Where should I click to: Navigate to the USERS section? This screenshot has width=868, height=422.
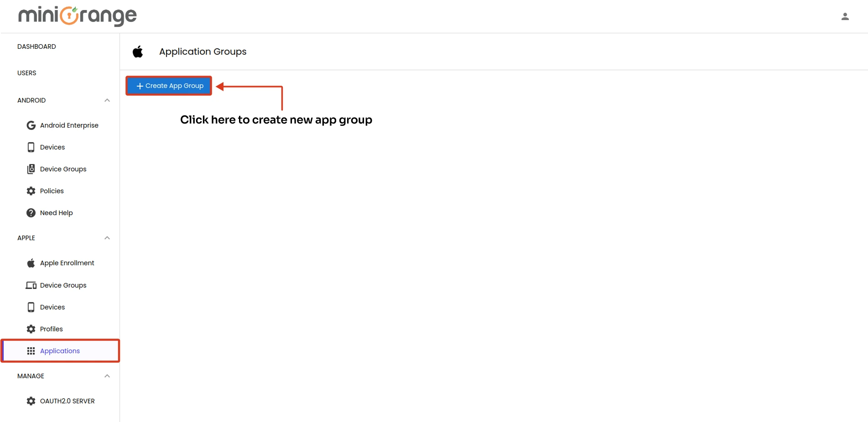pyautogui.click(x=26, y=73)
